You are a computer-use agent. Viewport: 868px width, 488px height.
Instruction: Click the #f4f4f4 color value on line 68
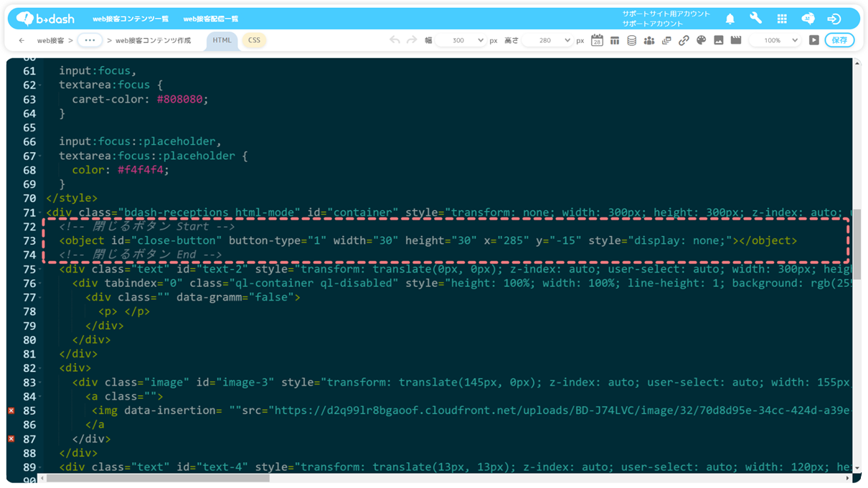(141, 170)
